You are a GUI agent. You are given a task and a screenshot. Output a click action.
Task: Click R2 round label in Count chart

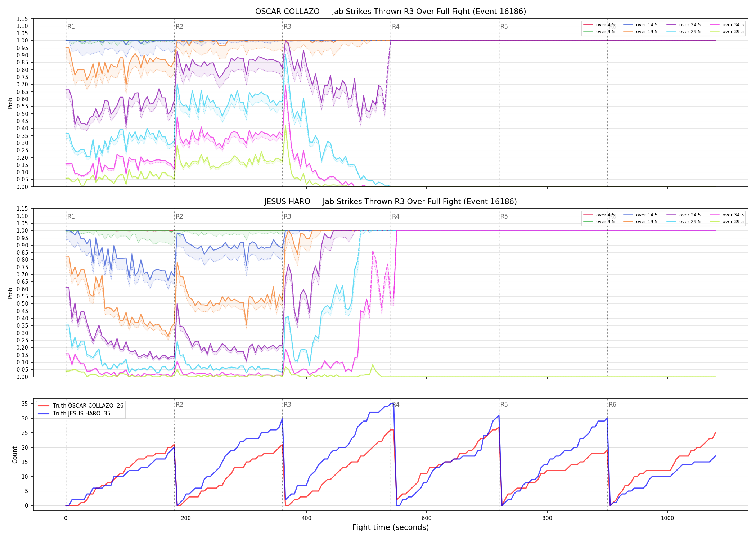click(179, 405)
